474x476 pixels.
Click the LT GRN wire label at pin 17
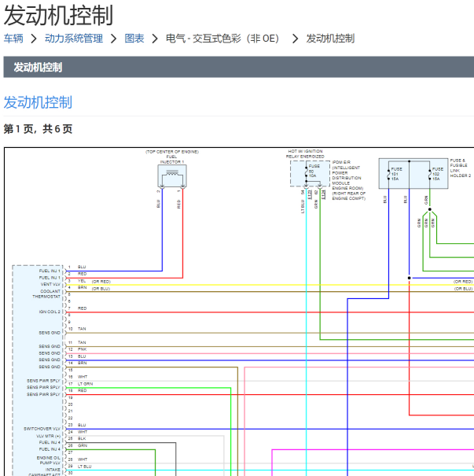[x=85, y=384]
